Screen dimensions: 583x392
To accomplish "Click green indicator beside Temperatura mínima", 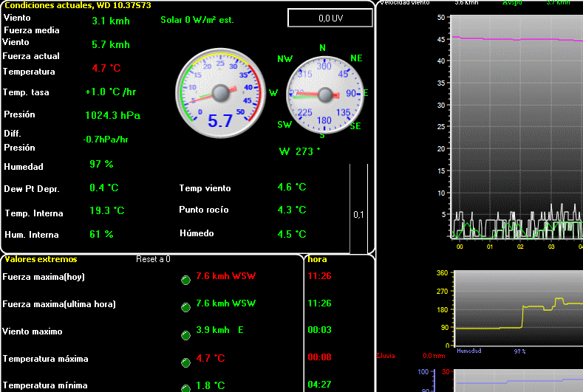I will click(185, 387).
